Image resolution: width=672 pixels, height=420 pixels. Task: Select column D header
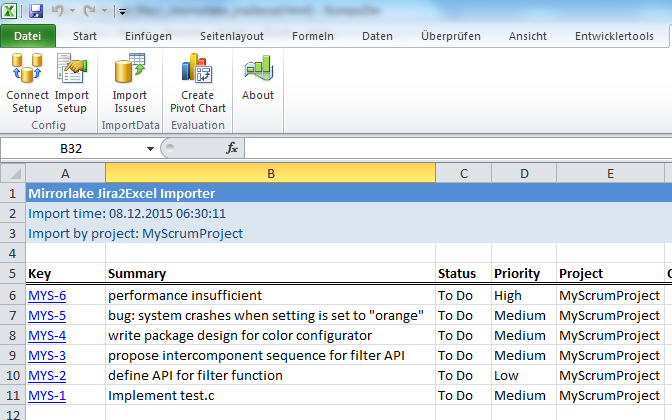tap(524, 174)
